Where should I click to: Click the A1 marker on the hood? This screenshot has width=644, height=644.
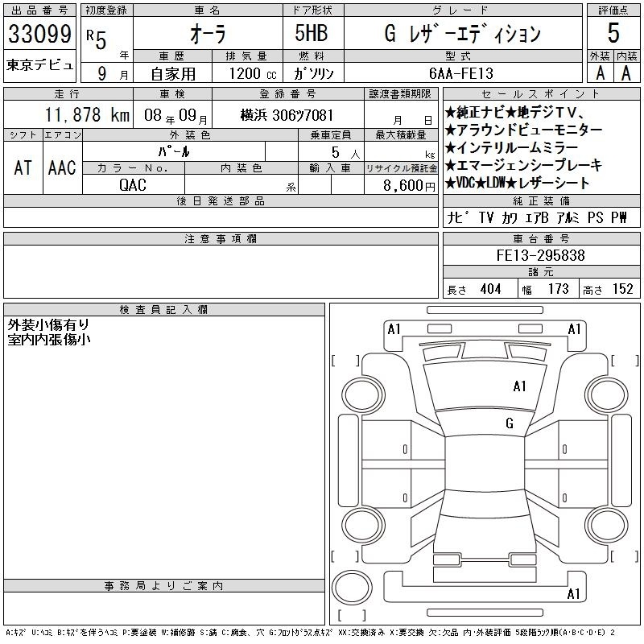click(519, 386)
